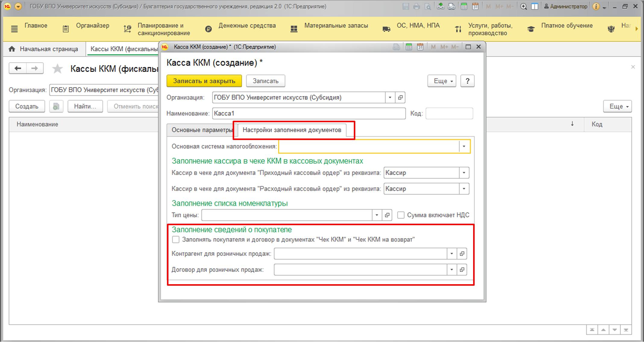The height and width of the screenshot is (342, 644).
Task: Click the Записать button
Action: pyautogui.click(x=265, y=81)
